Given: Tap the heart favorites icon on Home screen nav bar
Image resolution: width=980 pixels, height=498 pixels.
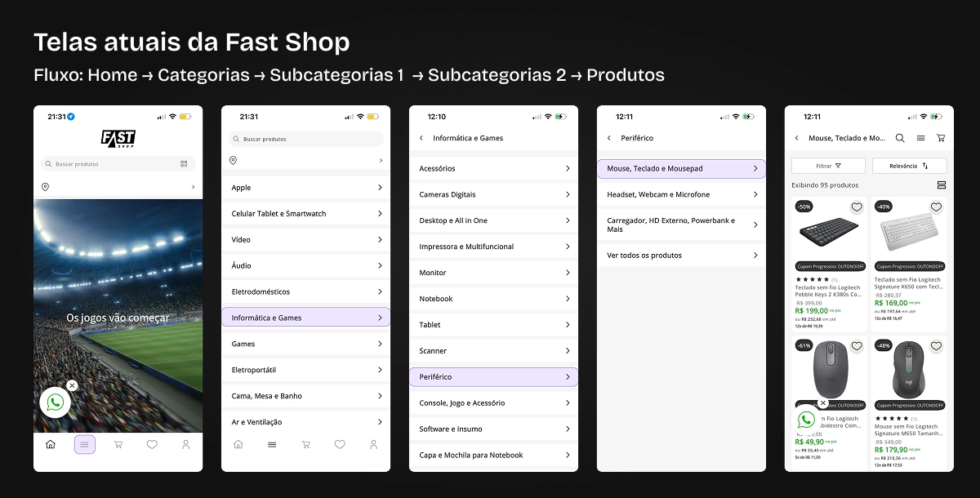Looking at the screenshot, I should [152, 444].
